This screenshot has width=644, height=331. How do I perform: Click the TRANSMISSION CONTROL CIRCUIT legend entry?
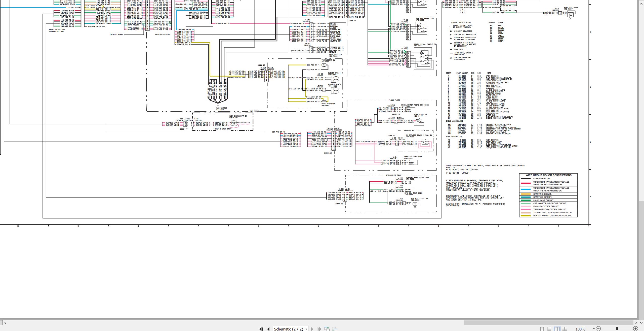(x=550, y=209)
